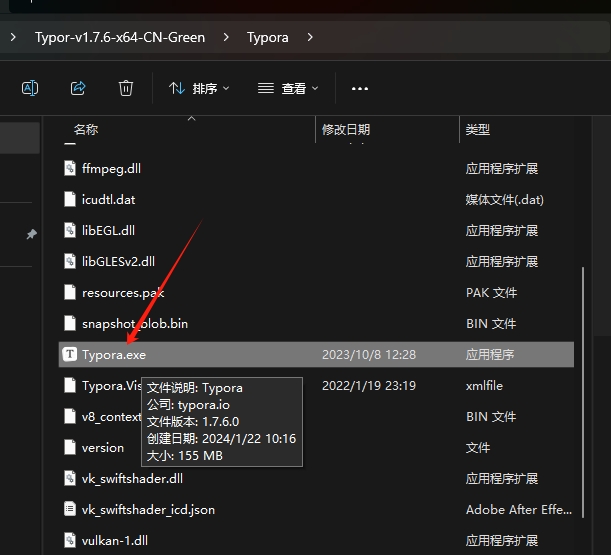The height and width of the screenshot is (555, 611).
Task: Expand the chevron after Typor-v1.7.6-x64-CN-Green
Action: pos(226,37)
